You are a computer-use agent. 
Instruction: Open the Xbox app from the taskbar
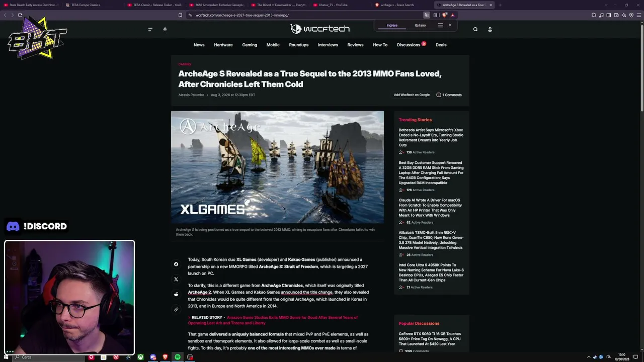(x=140, y=357)
